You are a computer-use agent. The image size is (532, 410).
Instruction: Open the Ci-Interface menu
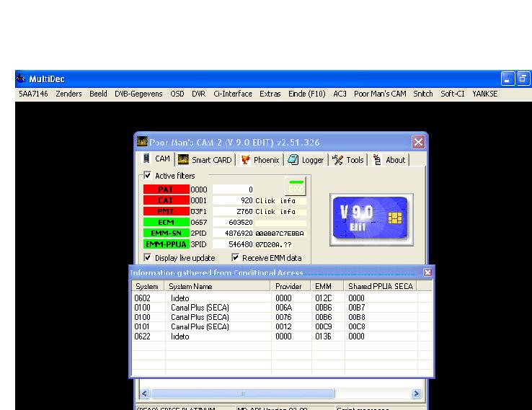pyautogui.click(x=233, y=94)
